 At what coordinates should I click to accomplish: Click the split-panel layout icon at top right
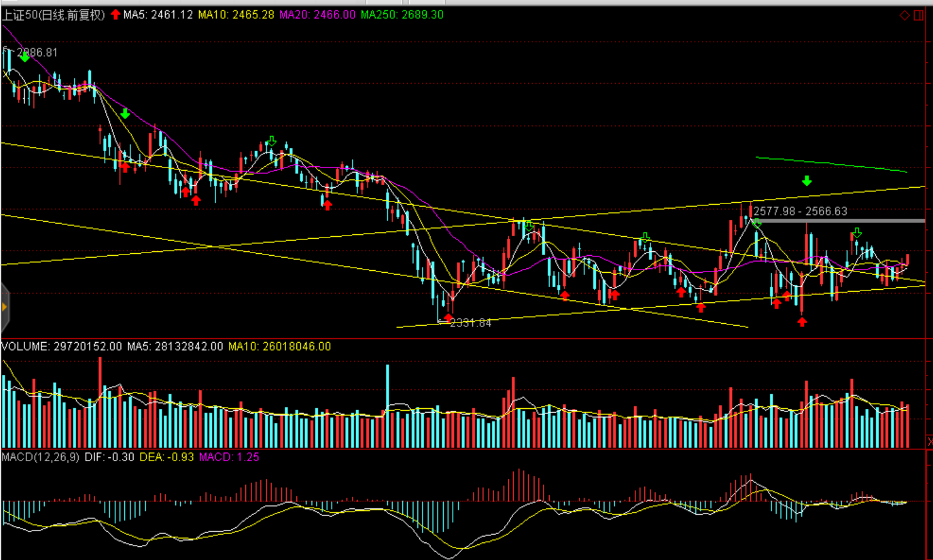pyautogui.click(x=919, y=15)
